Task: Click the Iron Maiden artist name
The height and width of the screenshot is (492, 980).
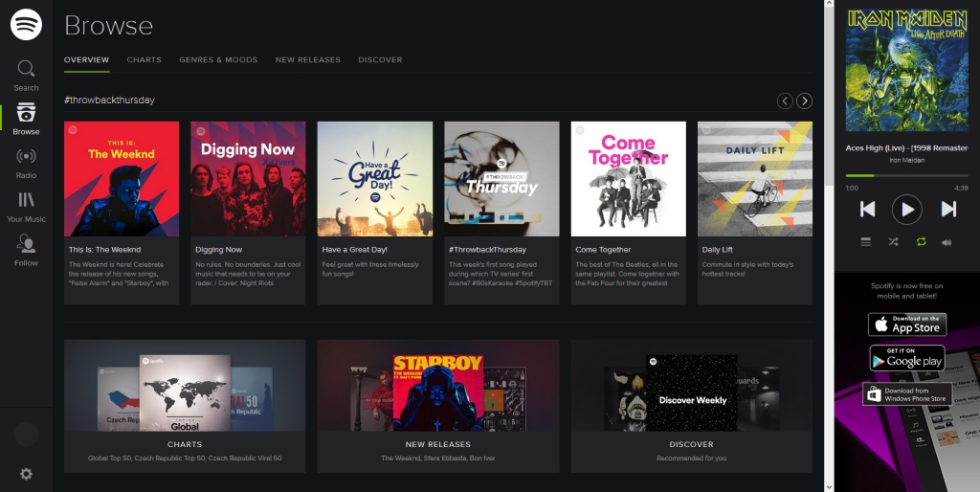Action: 907,160
